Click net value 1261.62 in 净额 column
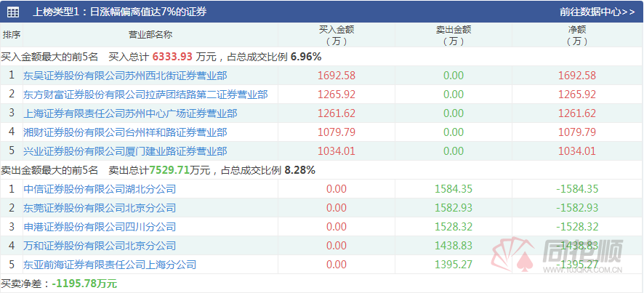 [577, 113]
